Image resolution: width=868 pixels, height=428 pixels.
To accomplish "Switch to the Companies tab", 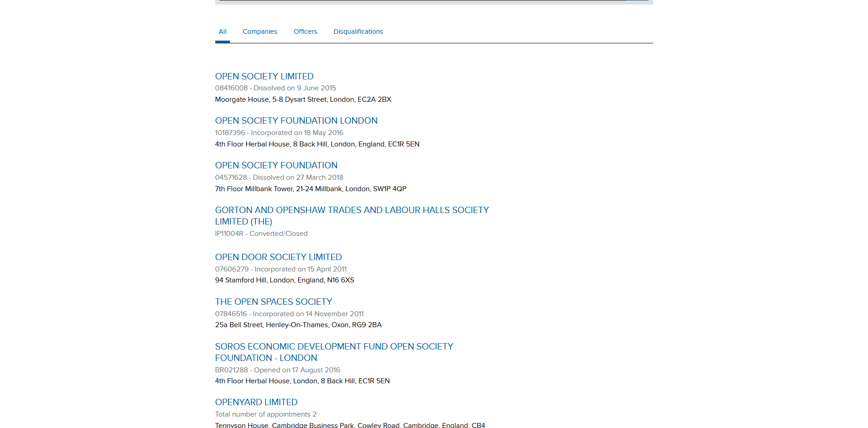I will 260,31.
